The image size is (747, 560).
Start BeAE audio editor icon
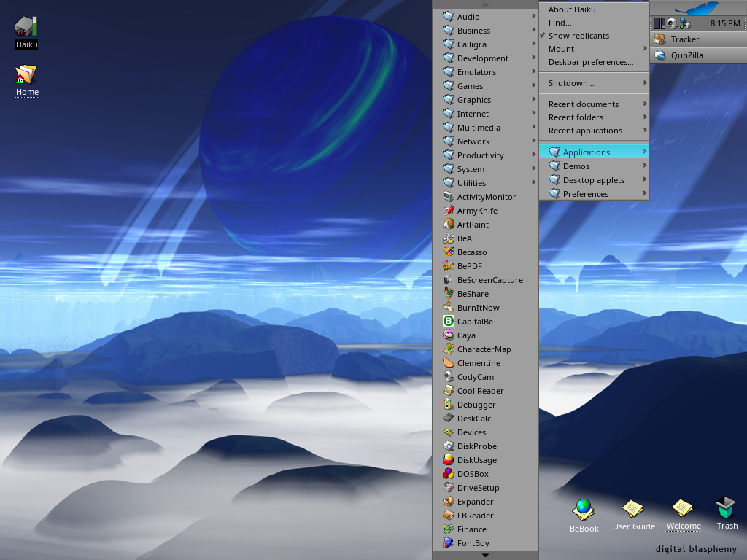[x=449, y=238]
